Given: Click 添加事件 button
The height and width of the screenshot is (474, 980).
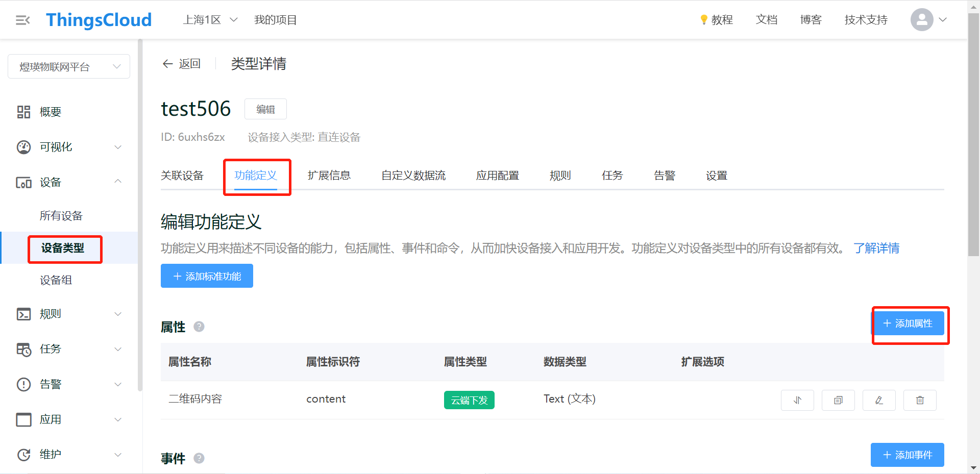Looking at the screenshot, I should (908, 455).
